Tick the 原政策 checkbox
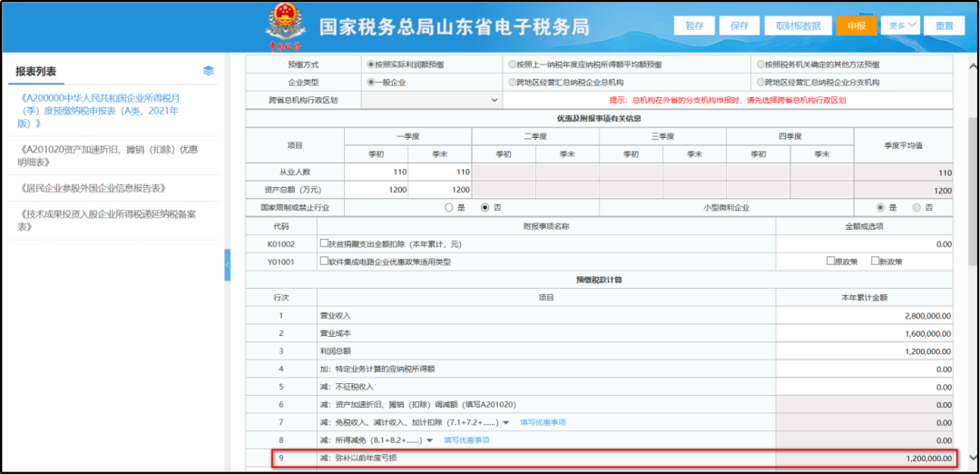Image resolution: width=980 pixels, height=474 pixels. [830, 261]
